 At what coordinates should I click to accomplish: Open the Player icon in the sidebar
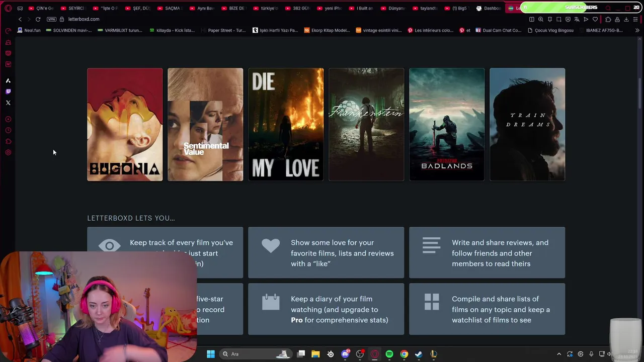pyautogui.click(x=8, y=119)
